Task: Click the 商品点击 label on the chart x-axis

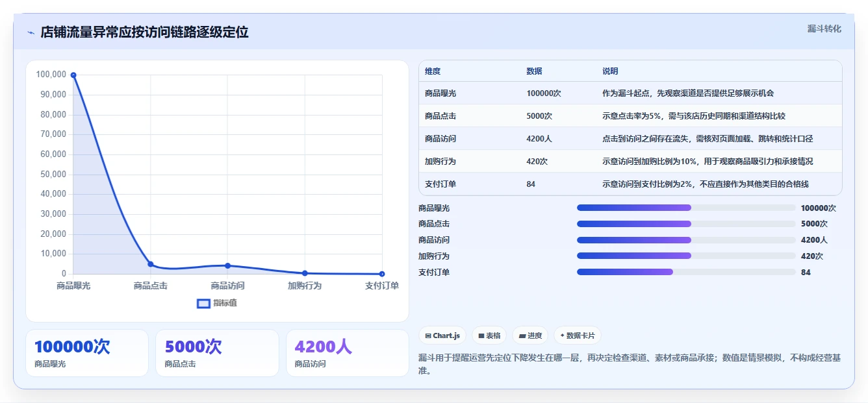Action: point(151,286)
